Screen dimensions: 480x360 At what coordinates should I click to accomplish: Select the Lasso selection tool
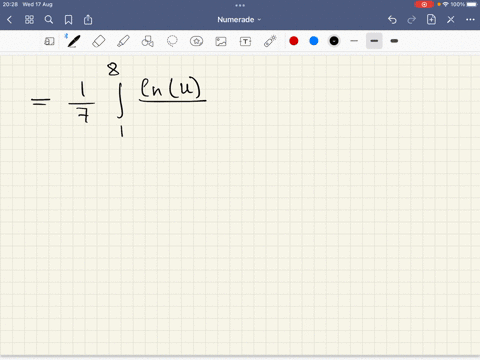point(172,41)
